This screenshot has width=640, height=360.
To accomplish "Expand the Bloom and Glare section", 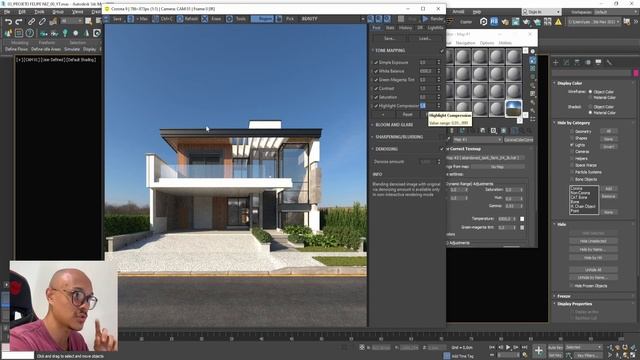I will click(394, 125).
